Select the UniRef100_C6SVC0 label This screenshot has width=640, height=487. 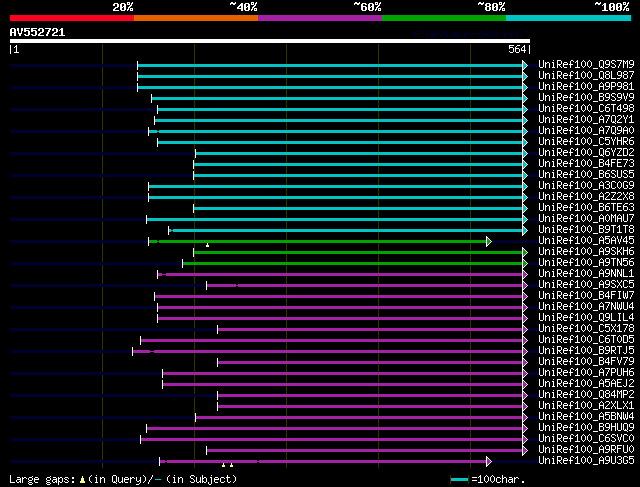pyautogui.click(x=586, y=439)
